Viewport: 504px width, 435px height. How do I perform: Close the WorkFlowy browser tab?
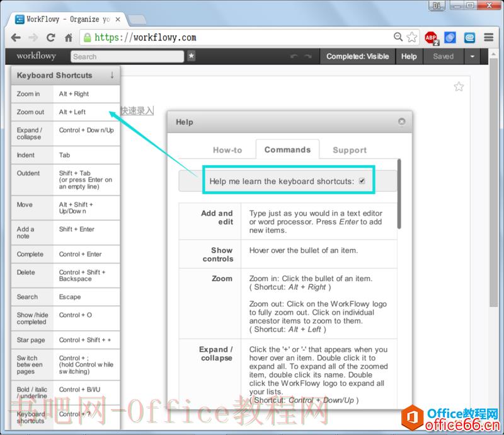[118, 20]
